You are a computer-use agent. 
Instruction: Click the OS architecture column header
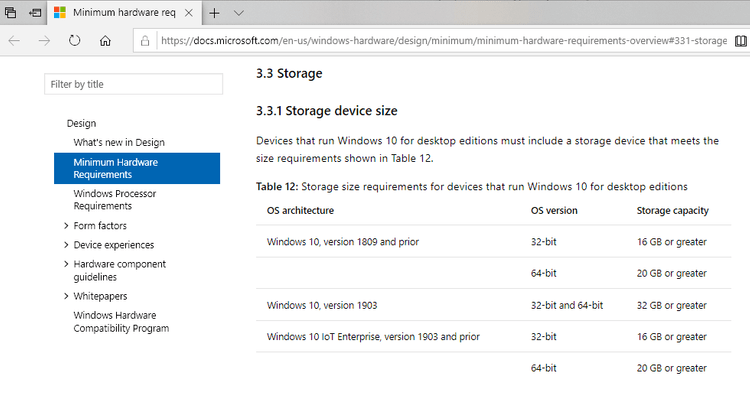[x=300, y=211]
